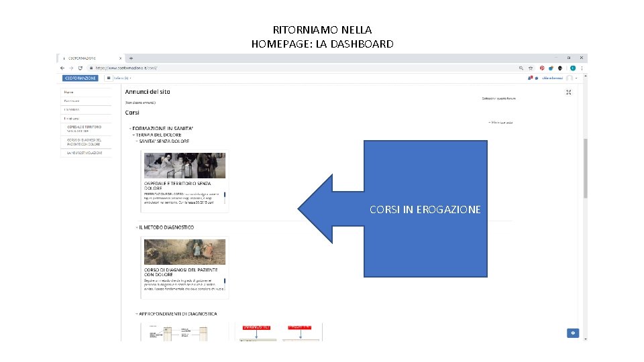Image resolution: width=644 pixels, height=362 pixels.
Task: Click the user profile picture
Action: pyautogui.click(x=570, y=78)
